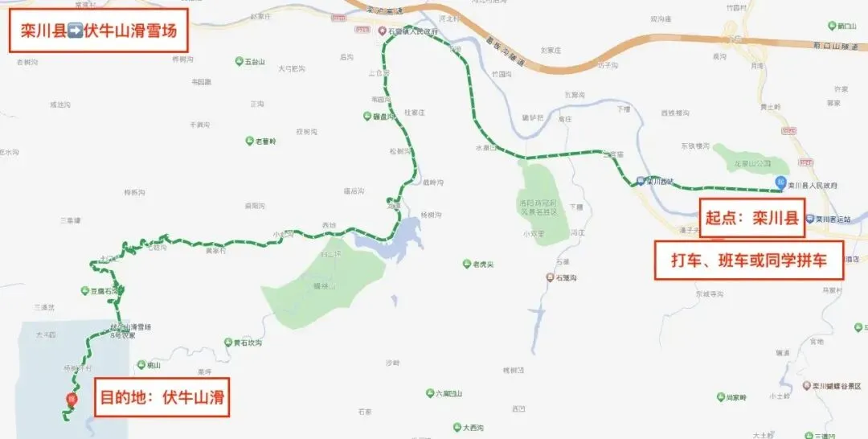
Task: Click the 目的地：伏牛山滑 annotation box
Action: point(162,397)
